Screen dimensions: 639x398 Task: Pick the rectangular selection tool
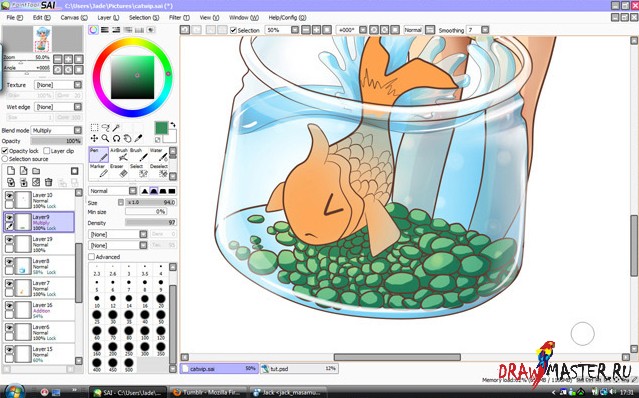(94, 128)
